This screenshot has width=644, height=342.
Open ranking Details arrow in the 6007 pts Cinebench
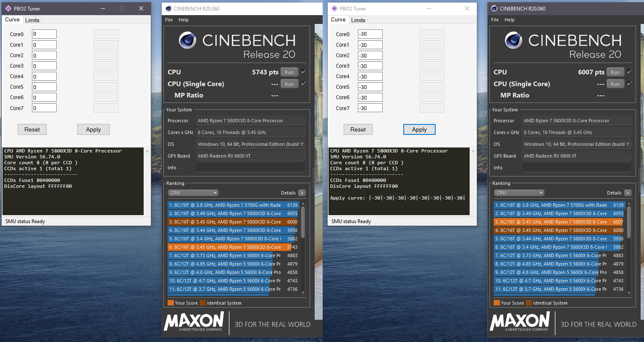pyautogui.click(x=628, y=193)
